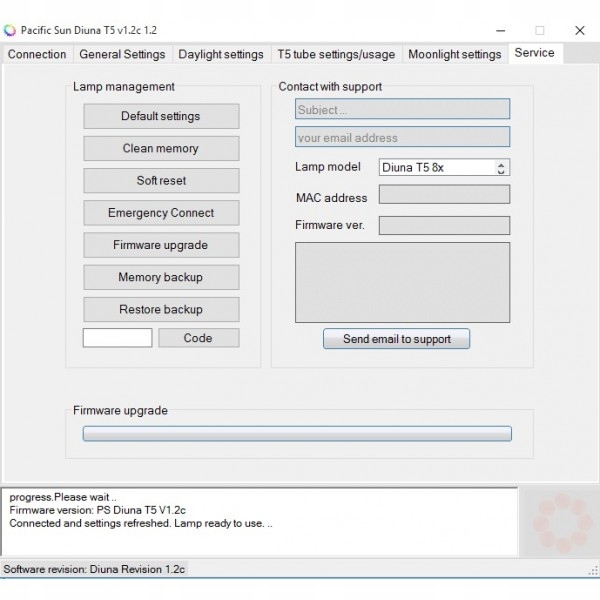Perform a Soft reset
600x600 pixels.
(x=161, y=181)
